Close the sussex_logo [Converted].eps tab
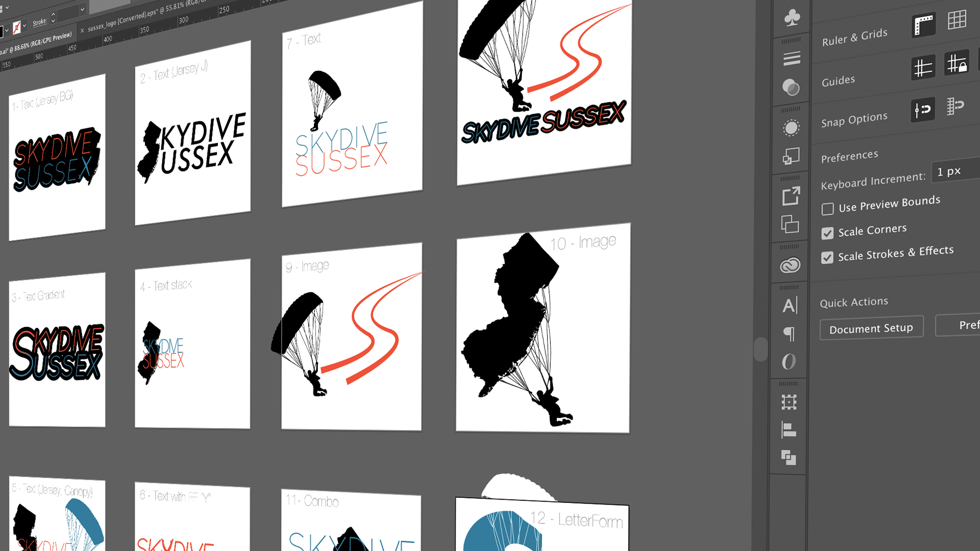Screen dimensions: 980x551 click(82, 31)
